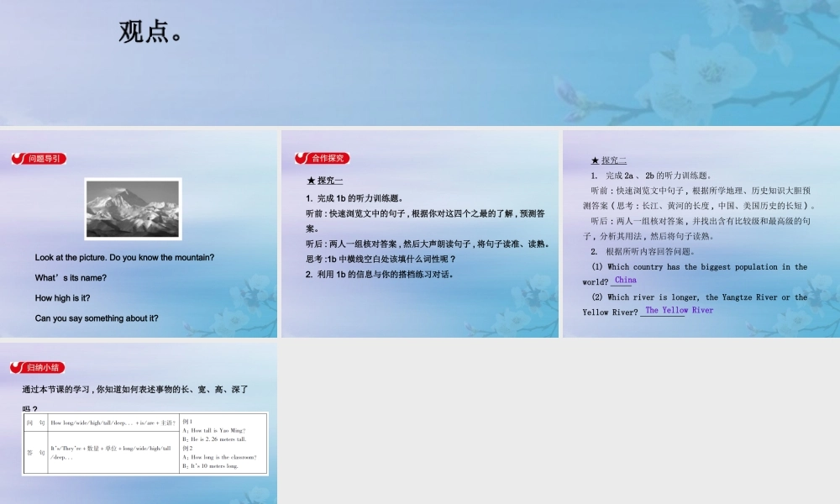Click the answer 'China'
The height and width of the screenshot is (504, 840).
pyautogui.click(x=625, y=280)
